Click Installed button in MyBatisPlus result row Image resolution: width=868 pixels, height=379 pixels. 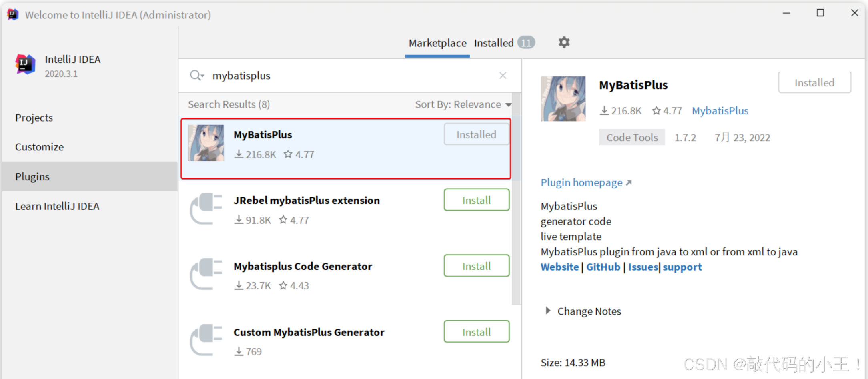[x=477, y=134]
